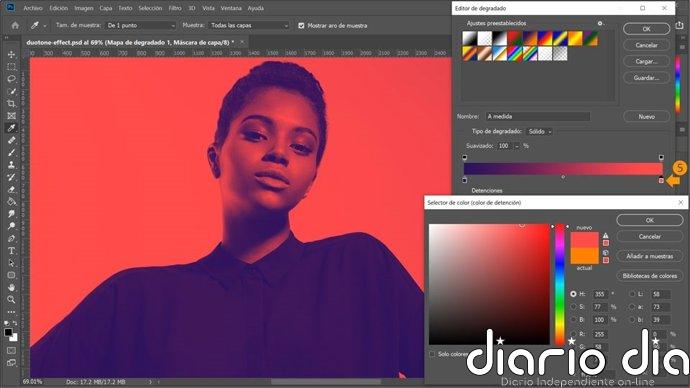690x388 pixels.
Task: Select black-to-white gradient preset thumbnail
Action: click(x=499, y=38)
